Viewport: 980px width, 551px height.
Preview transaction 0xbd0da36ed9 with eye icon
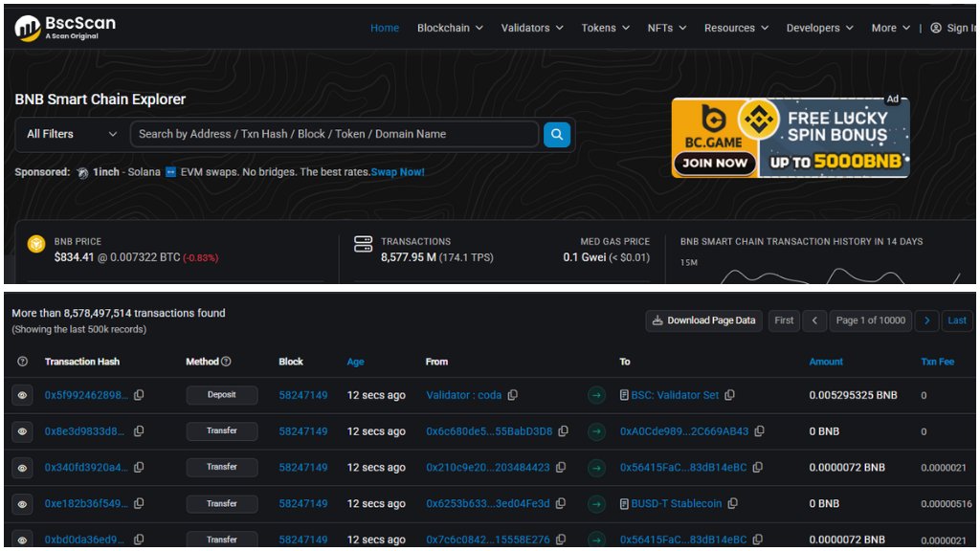[x=23, y=540]
